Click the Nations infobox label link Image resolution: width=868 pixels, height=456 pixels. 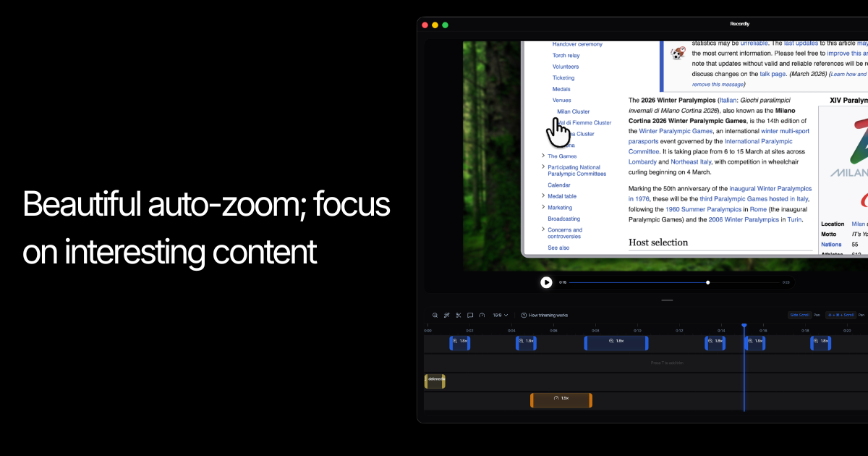831,245
